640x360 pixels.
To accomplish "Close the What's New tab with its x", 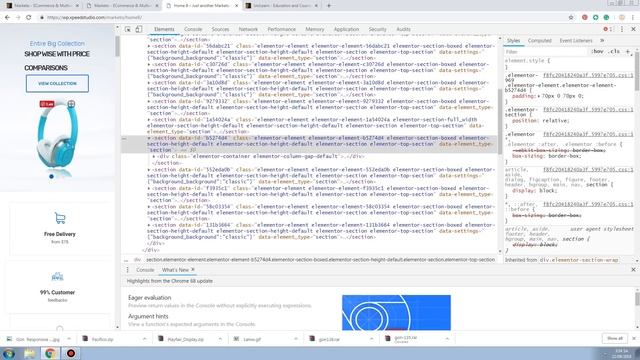I will coord(193,269).
